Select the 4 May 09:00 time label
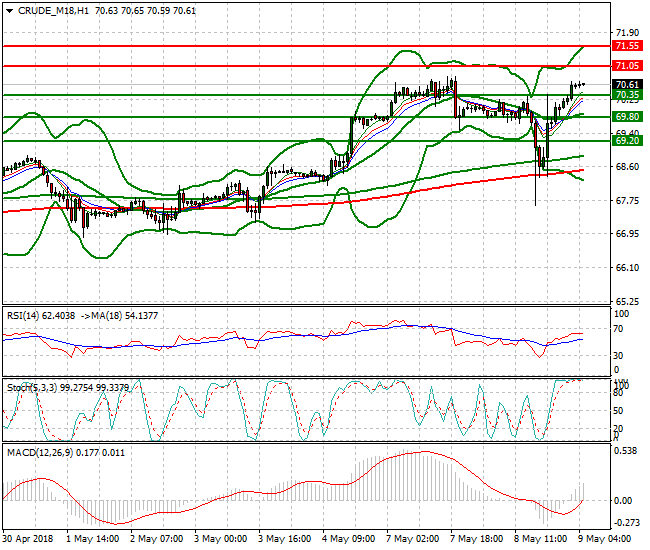 [350, 539]
